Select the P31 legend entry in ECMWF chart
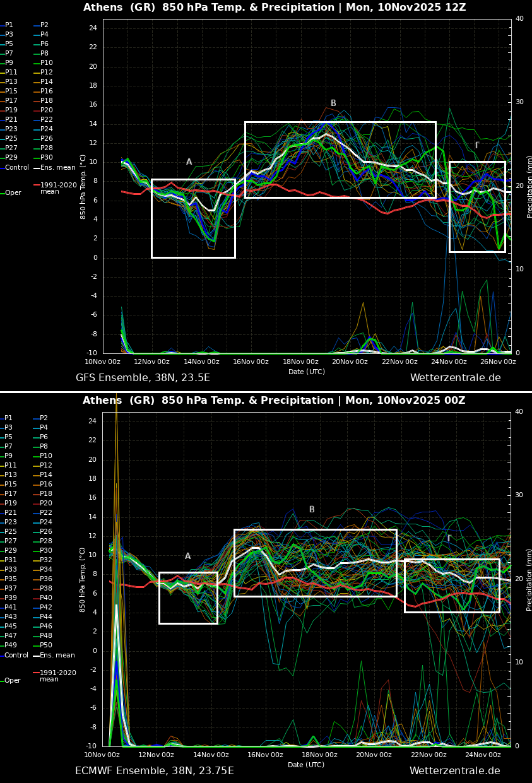Screen dimensions: 532x783 [11, 560]
